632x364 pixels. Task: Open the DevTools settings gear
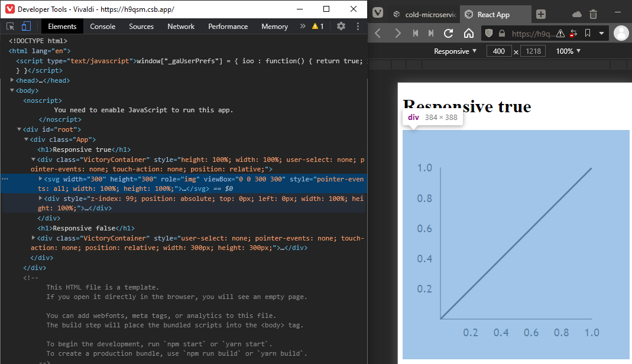341,26
